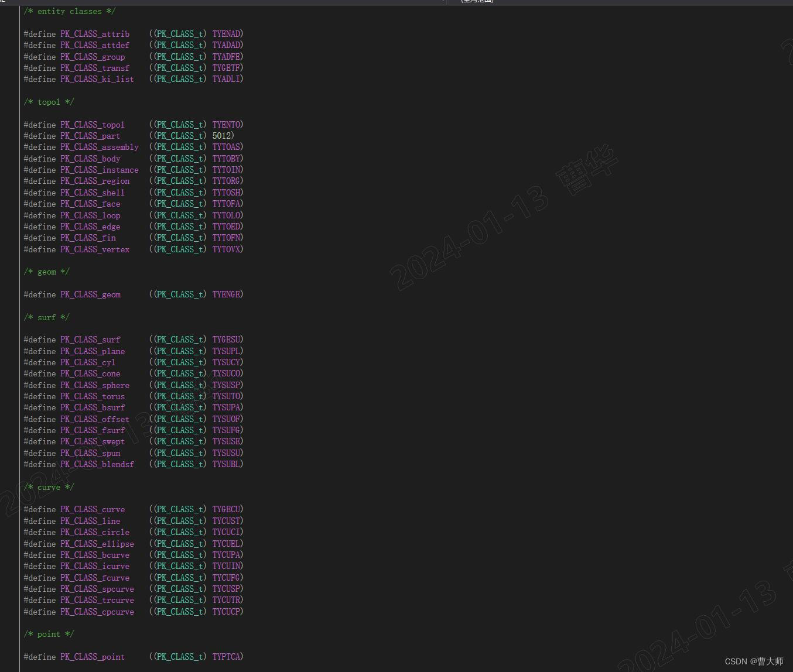
Task: Select the PK_CLASS_point macro name
Action: point(93,657)
